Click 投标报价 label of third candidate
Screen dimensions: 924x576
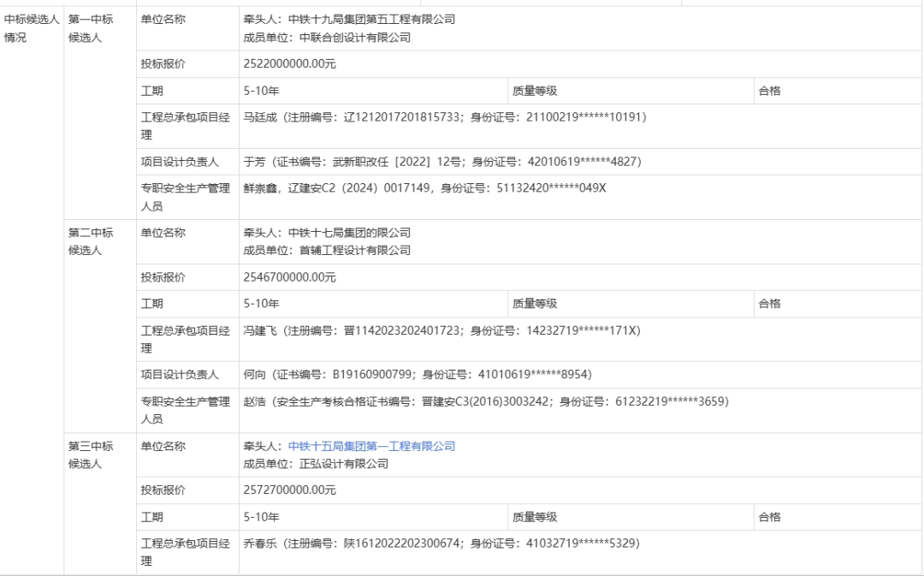pyautogui.click(x=163, y=490)
